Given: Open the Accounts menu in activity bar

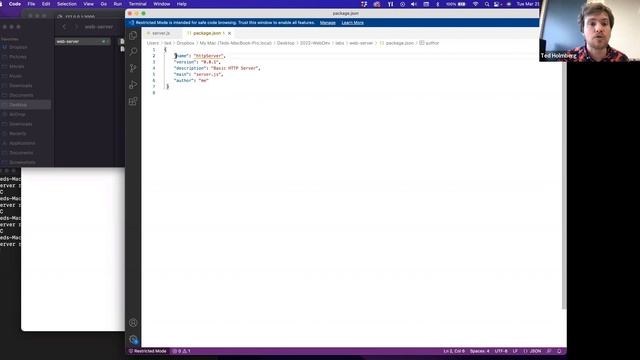Looking at the screenshot, I should (x=133, y=323).
